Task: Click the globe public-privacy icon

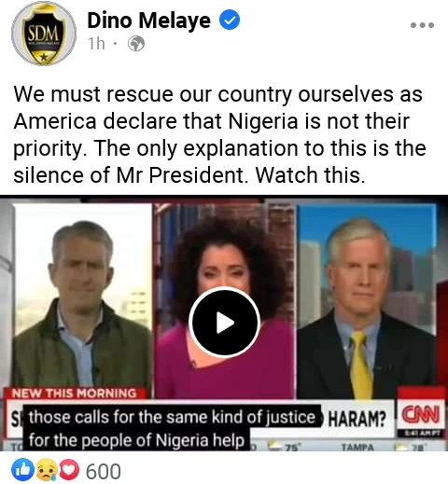Action: pos(136,44)
